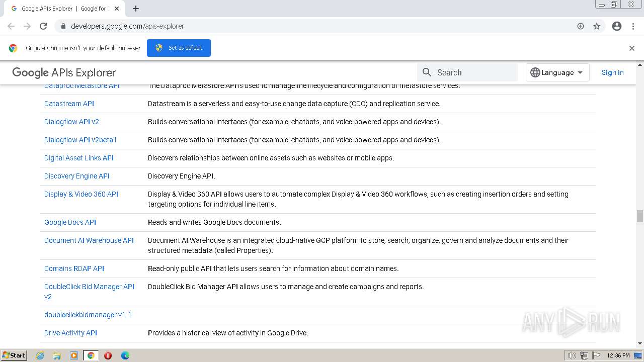Click the Google APIs Explorer logo
Image resolution: width=644 pixels, height=362 pixels.
tap(64, 73)
